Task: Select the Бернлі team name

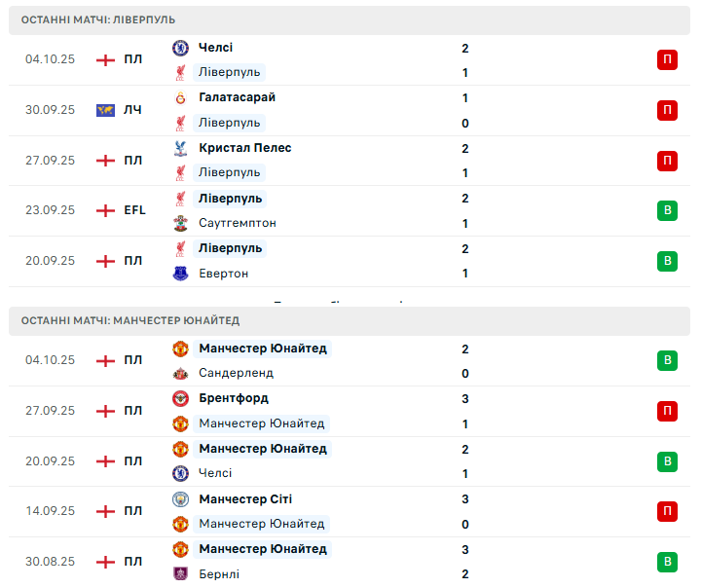Action: click(219, 574)
